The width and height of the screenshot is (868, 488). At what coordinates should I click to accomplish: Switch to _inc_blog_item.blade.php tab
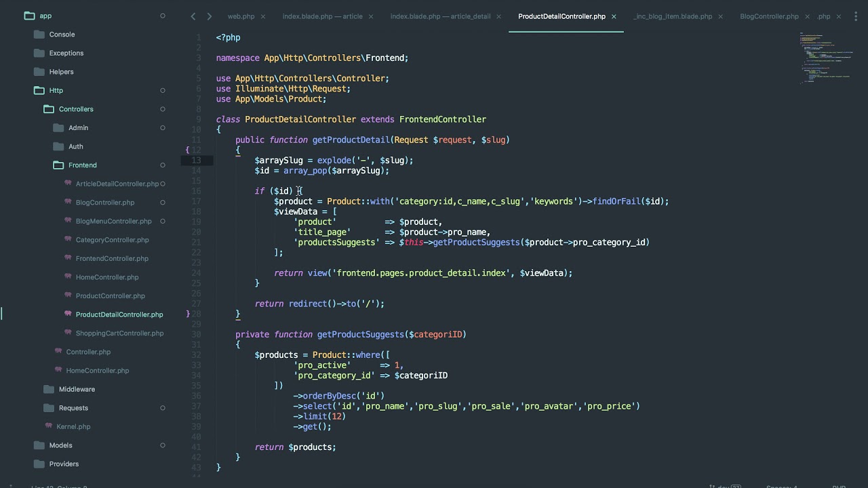[x=672, y=16]
